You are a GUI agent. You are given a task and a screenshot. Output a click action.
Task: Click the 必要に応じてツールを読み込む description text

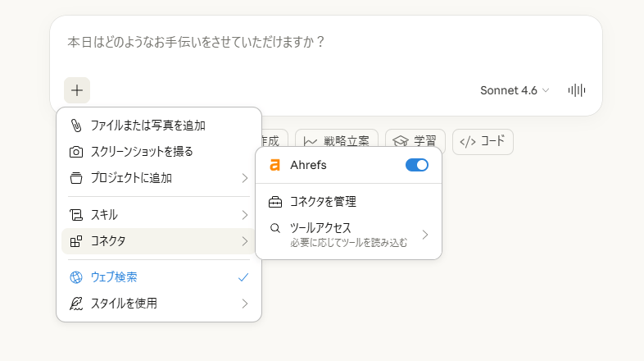[x=349, y=243]
